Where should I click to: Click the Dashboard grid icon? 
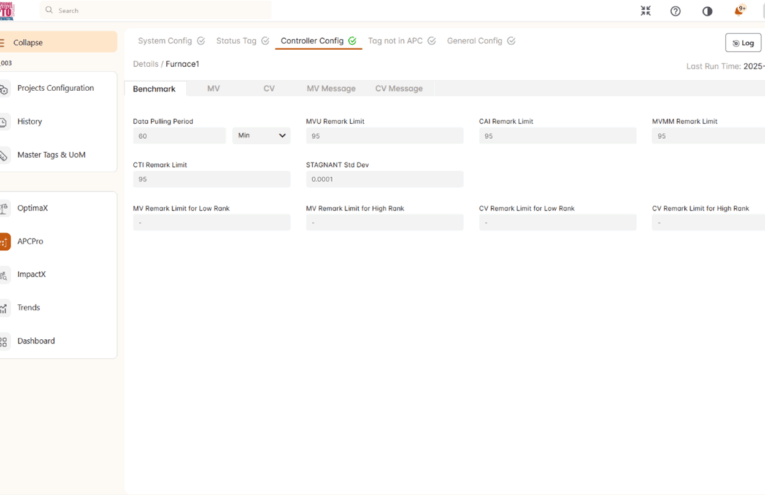[4, 341]
